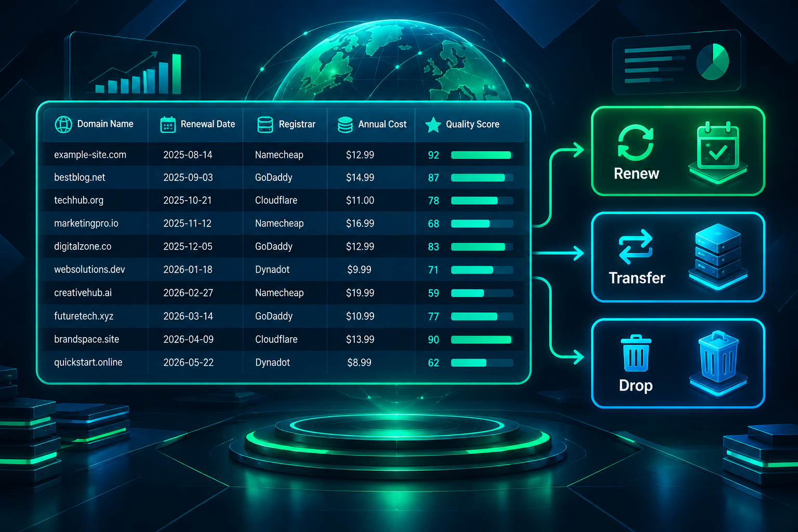Sort by Registrar column header

(x=286, y=124)
